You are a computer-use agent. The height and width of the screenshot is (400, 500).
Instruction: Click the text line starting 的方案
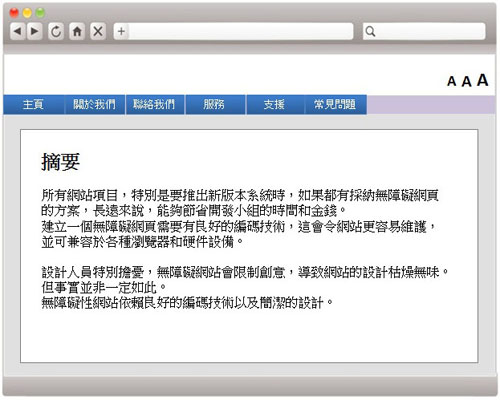pyautogui.click(x=194, y=211)
